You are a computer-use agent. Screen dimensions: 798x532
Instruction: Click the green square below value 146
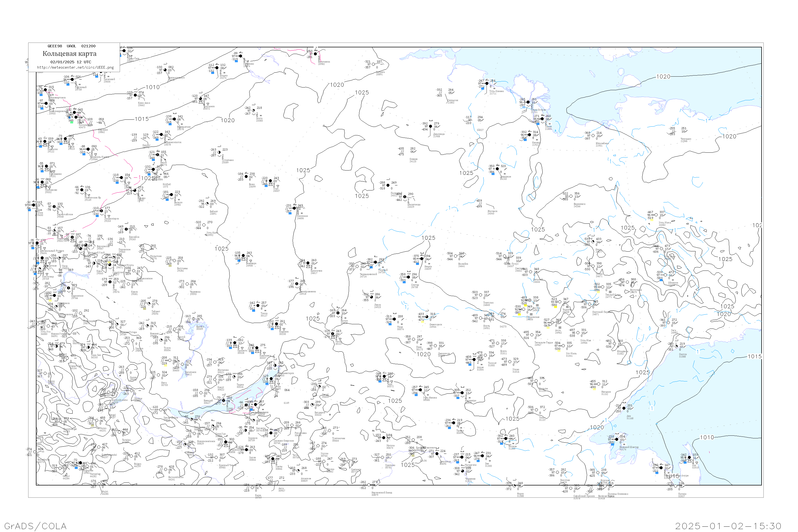(x=72, y=122)
